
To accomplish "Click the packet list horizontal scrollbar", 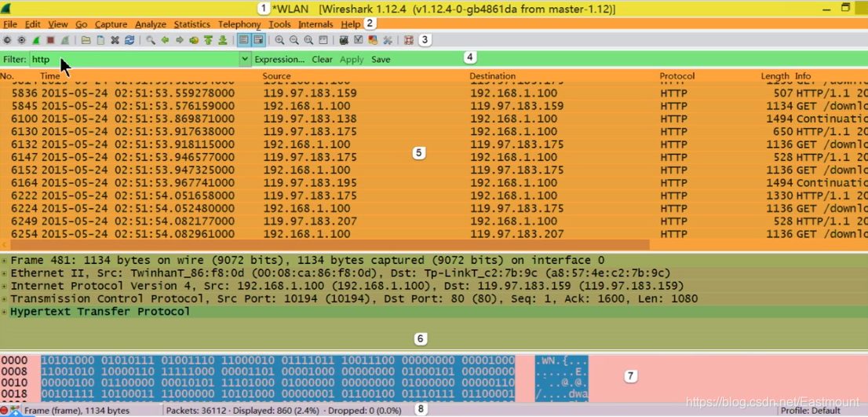I will (x=330, y=244).
